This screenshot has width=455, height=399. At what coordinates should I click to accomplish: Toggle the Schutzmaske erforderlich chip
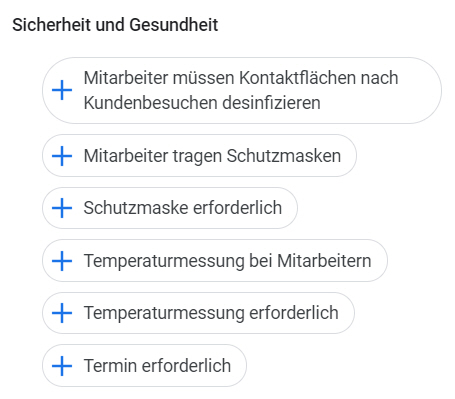170,208
